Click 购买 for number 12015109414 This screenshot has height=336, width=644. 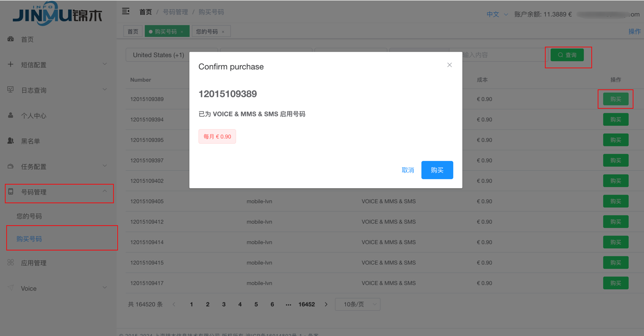pos(616,242)
